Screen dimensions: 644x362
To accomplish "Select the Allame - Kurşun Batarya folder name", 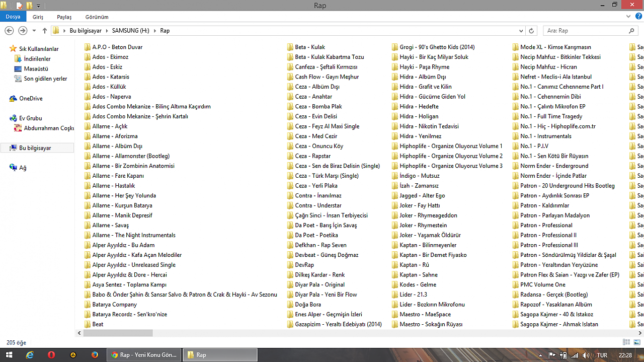I will pos(122,205).
